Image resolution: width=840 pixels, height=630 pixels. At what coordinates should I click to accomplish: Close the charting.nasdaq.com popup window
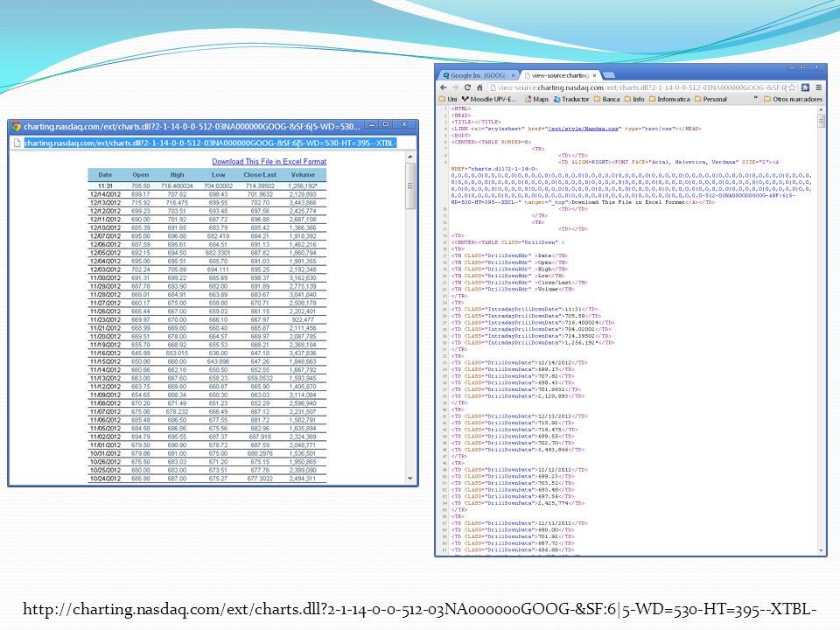click(x=404, y=125)
